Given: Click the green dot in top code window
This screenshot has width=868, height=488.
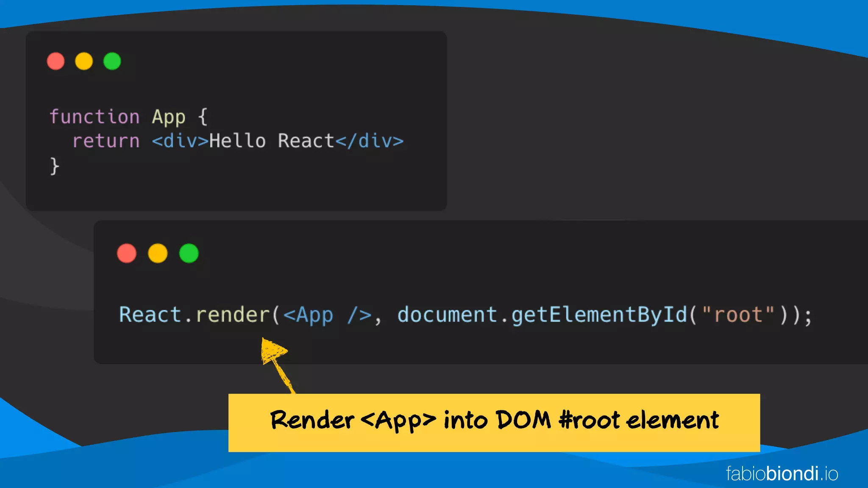Looking at the screenshot, I should pos(112,61).
